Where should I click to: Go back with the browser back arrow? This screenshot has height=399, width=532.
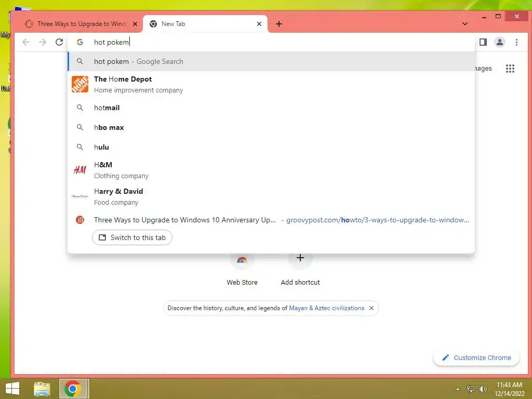pos(26,42)
